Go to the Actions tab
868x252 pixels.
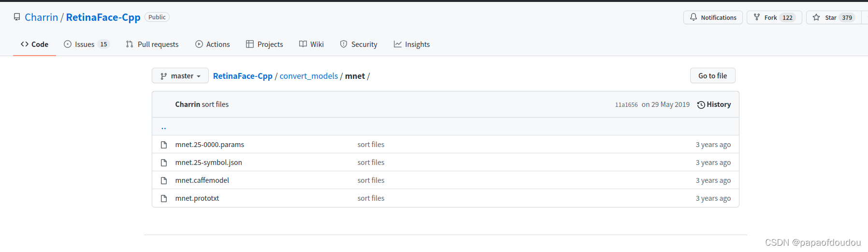click(x=212, y=44)
